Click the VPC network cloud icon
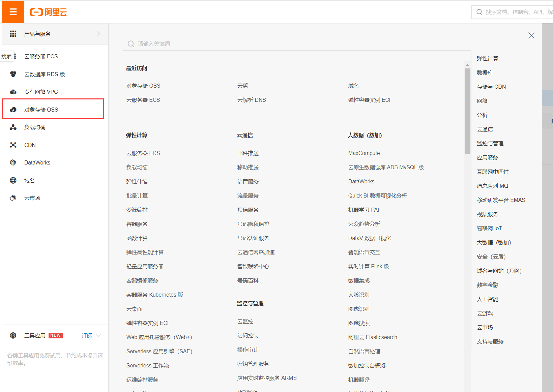Screen dimensions: 553x392 pos(13,92)
